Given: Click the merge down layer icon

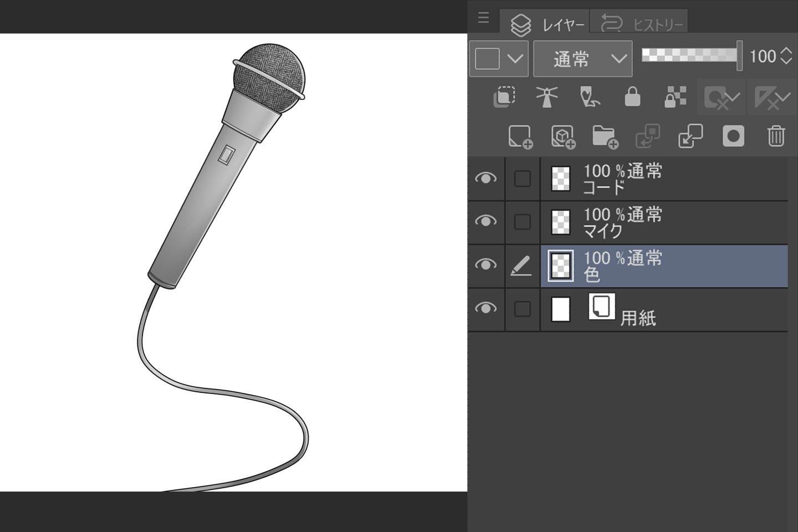Looking at the screenshot, I should pos(690,136).
